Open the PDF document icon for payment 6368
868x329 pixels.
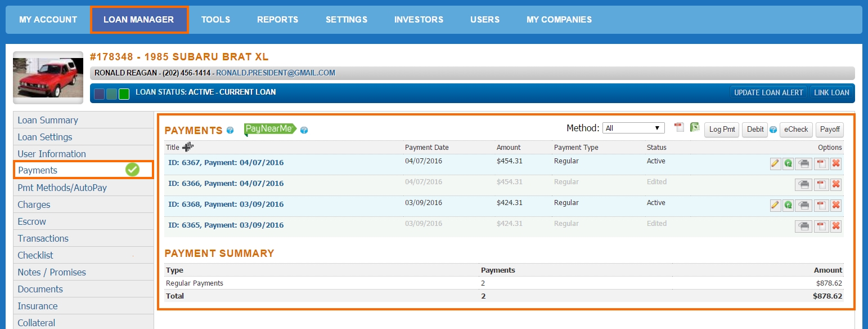click(x=821, y=205)
